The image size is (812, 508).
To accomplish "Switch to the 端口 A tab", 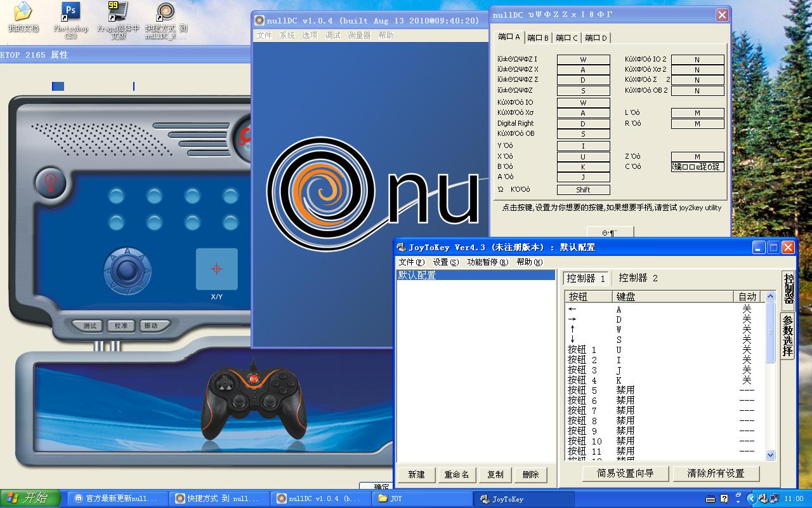I will (509, 37).
